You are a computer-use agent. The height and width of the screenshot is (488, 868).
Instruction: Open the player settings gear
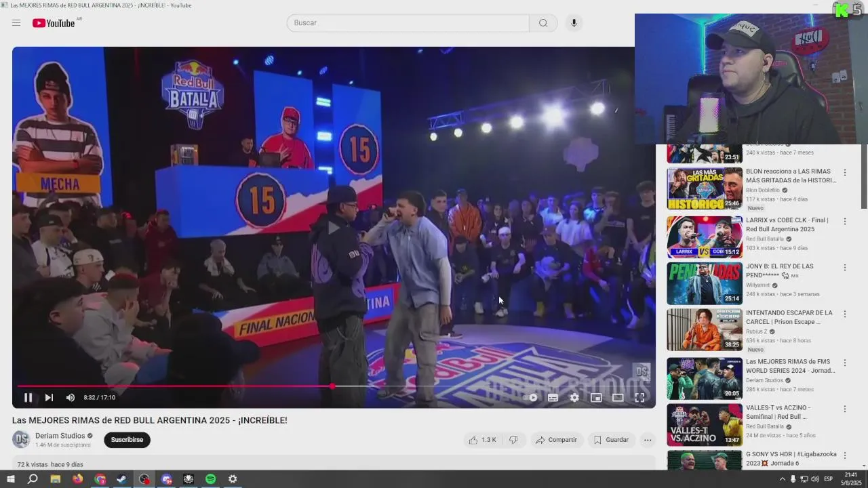[x=574, y=398]
